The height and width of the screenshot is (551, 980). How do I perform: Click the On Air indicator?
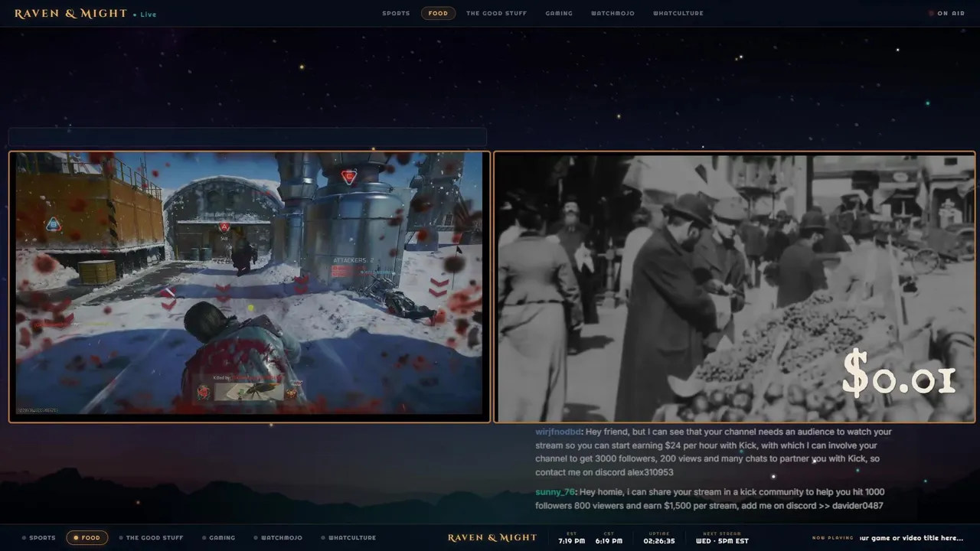pyautogui.click(x=947, y=13)
